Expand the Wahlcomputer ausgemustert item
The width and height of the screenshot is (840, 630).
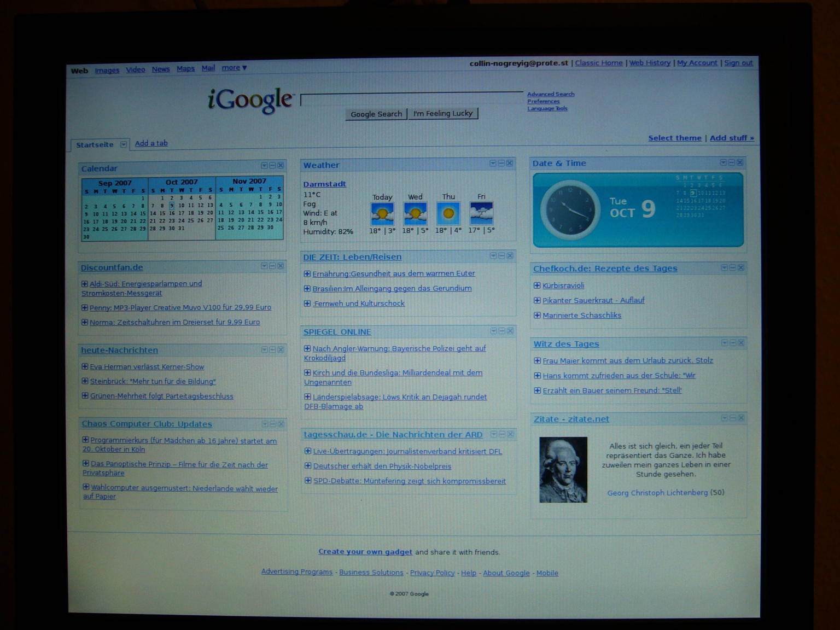coord(86,487)
